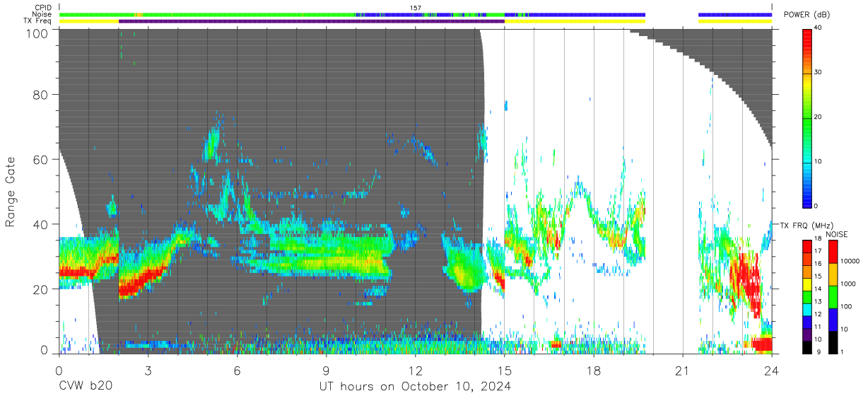Click the UT hours date axis title
The width and height of the screenshot is (868, 401).
coord(414,386)
